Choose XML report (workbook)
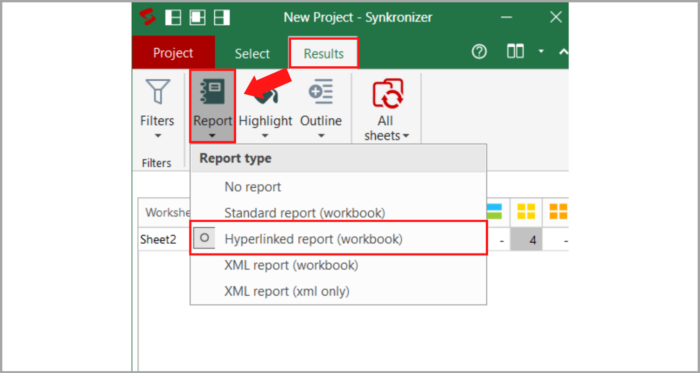This screenshot has height=373, width=700. point(338,265)
